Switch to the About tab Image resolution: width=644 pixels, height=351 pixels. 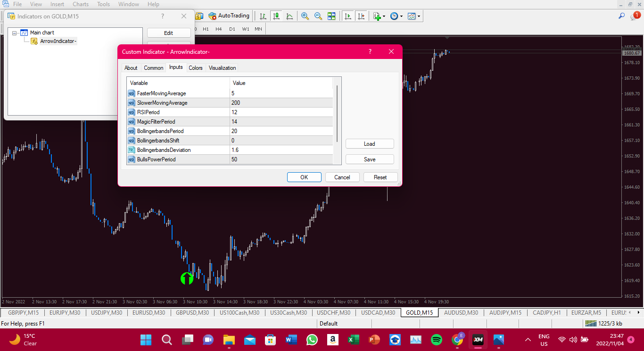click(131, 68)
